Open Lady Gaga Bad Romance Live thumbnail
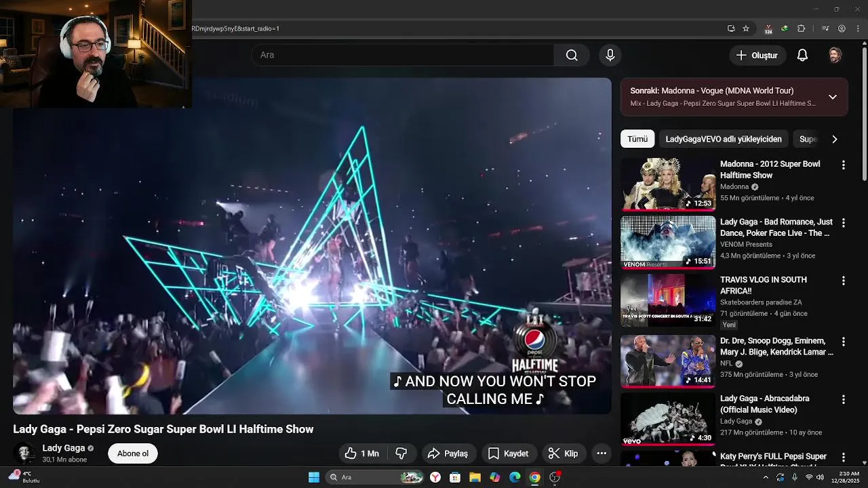The width and height of the screenshot is (868, 488). [668, 242]
